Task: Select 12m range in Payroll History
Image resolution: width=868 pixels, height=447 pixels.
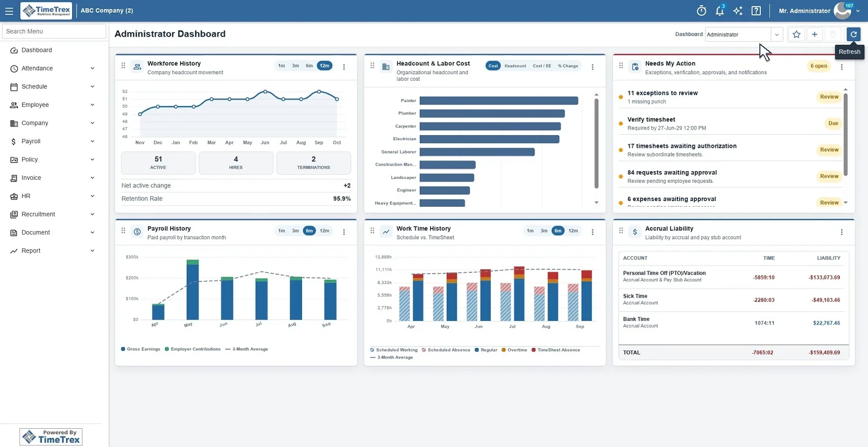Action: [x=325, y=231]
